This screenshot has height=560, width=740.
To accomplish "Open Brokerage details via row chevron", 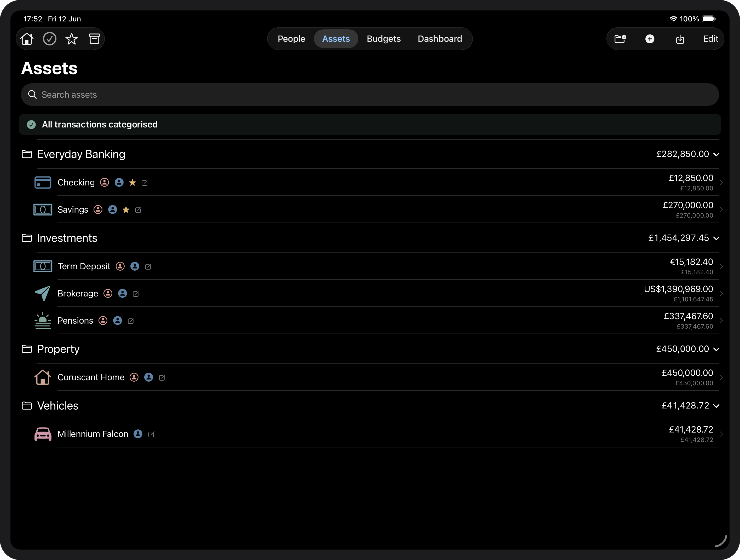I will 722,294.
